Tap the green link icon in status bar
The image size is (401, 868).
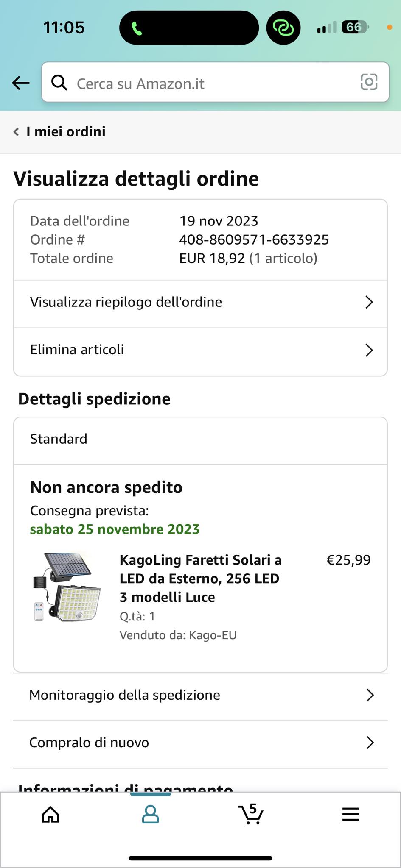coord(283,28)
